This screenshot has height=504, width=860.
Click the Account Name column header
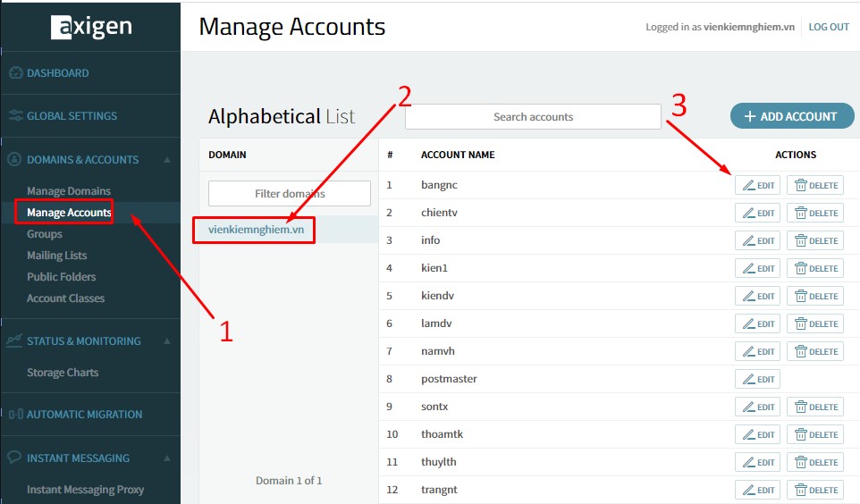click(458, 155)
